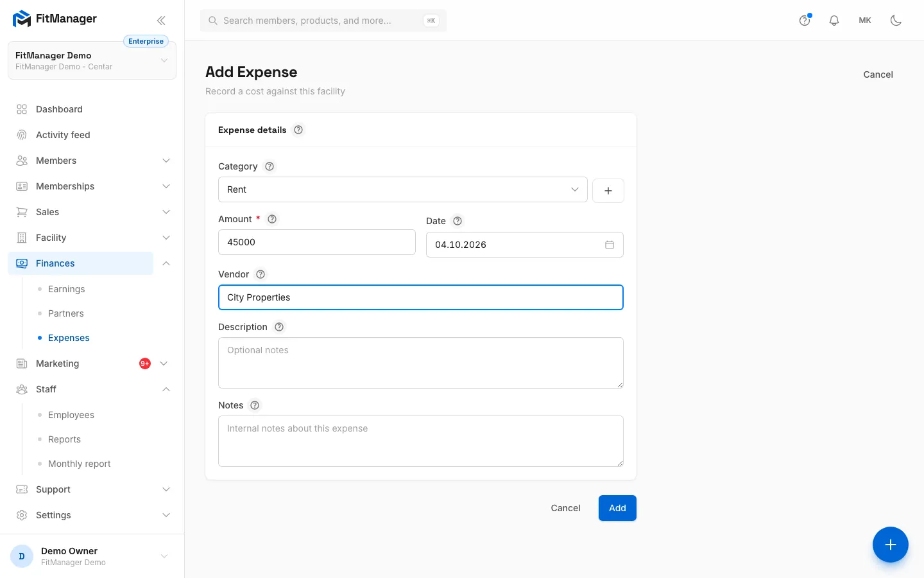This screenshot has height=578, width=924.
Task: Click Cancel link at top right
Action: point(878,74)
